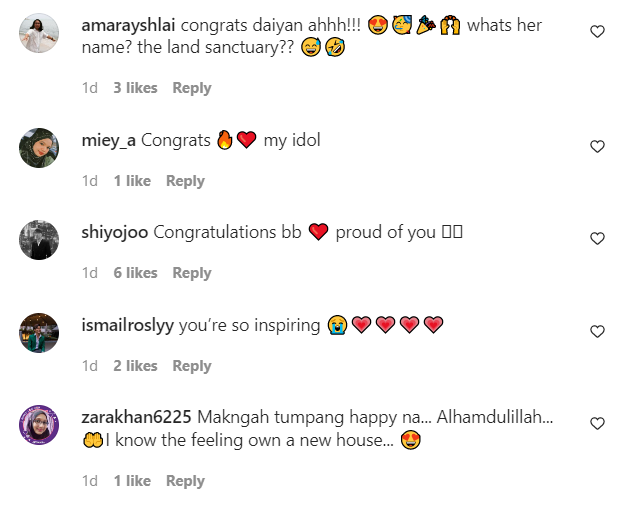Screen dimensions: 623x515
Task: Reply to zarakhan6225's comment
Action: (185, 481)
